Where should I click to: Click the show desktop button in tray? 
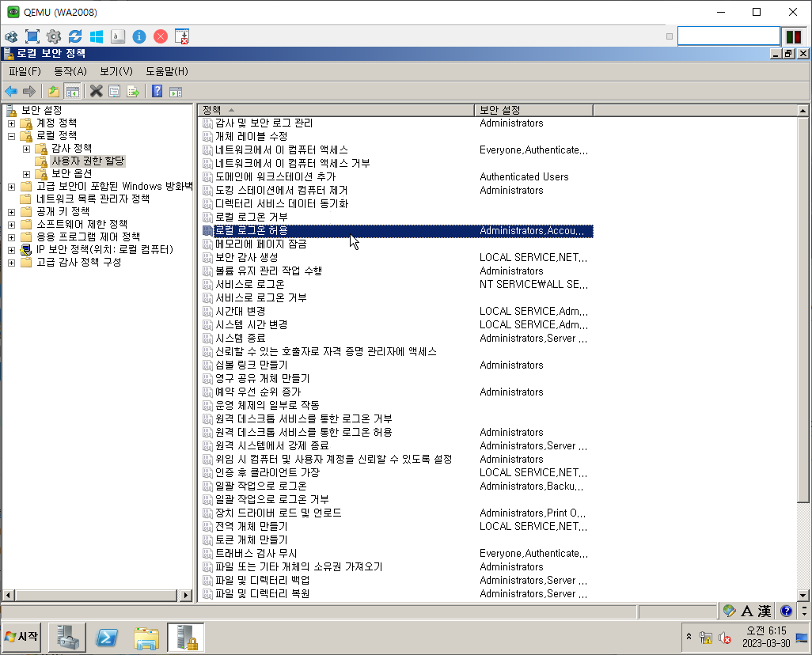(x=802, y=638)
